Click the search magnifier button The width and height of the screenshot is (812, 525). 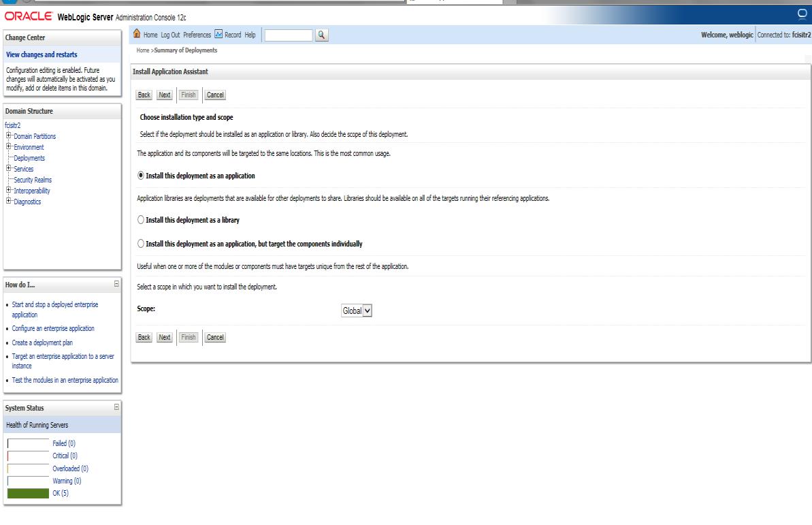pyautogui.click(x=321, y=35)
